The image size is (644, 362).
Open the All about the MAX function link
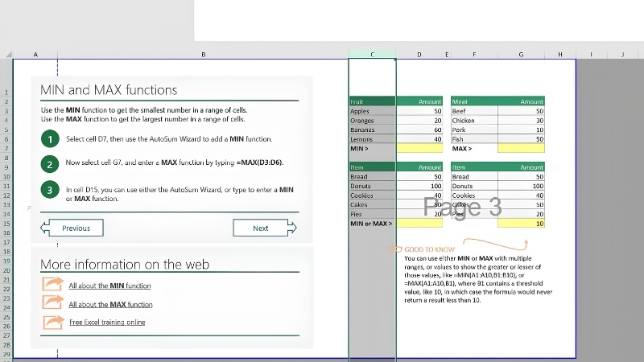pos(110,305)
